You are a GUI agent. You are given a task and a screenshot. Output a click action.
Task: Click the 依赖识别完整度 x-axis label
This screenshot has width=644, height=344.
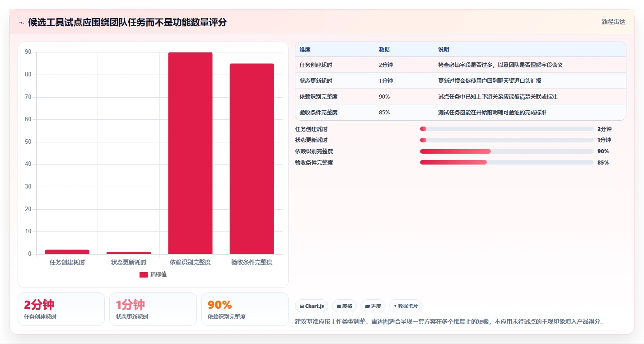190,262
